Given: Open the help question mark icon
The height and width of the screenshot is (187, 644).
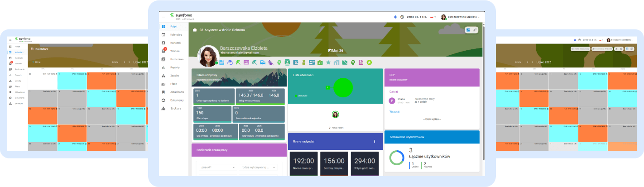Looking at the screenshot, I should click(x=402, y=17).
